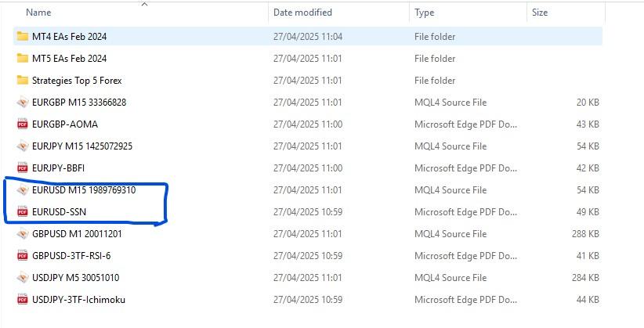Select the EURGBP M15 33366828 MQL4 file icon
The height and width of the screenshot is (328, 644).
[22, 103]
